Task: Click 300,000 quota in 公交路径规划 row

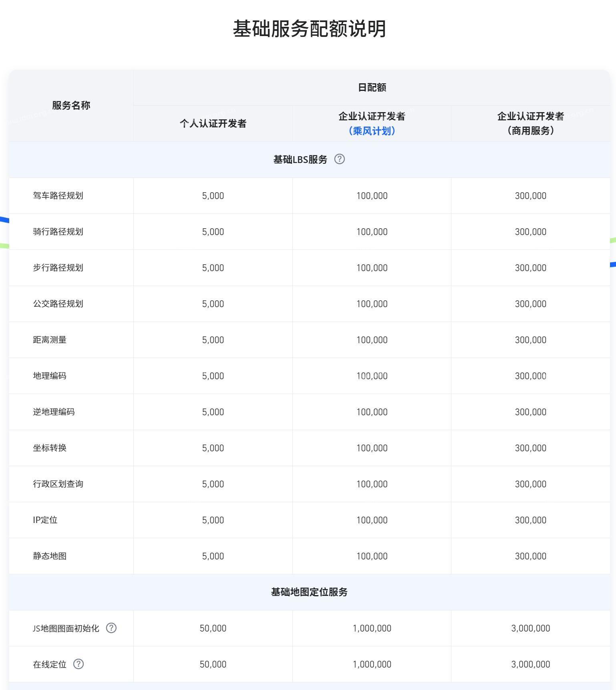Action: (x=531, y=304)
